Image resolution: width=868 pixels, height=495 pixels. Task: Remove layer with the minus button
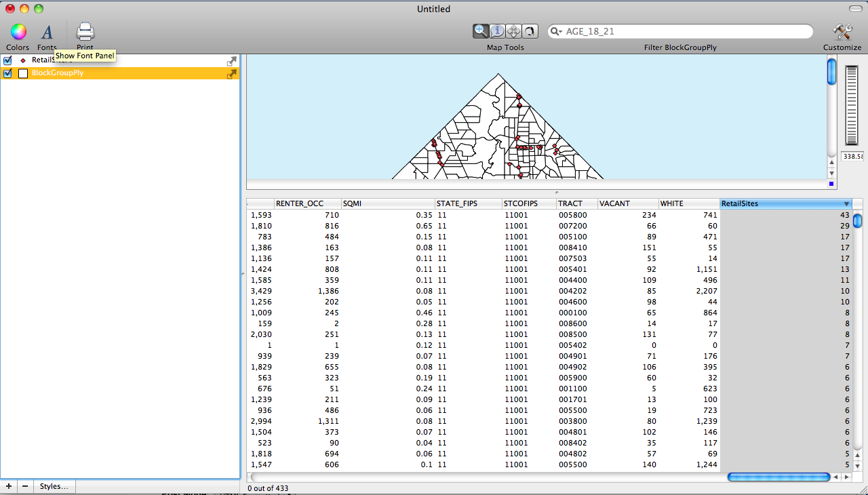tap(25, 486)
